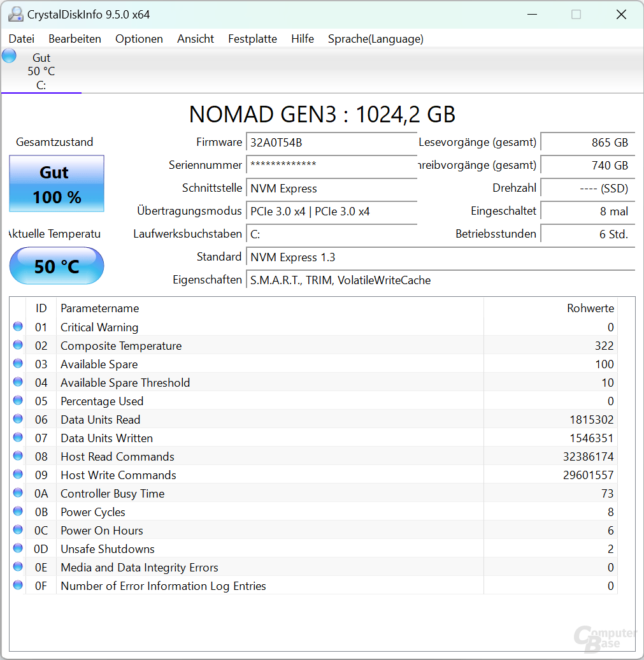Screen dimensions: 644x660
Task: Click the status icon beside Unsafe Shutdowns
Action: (x=18, y=549)
